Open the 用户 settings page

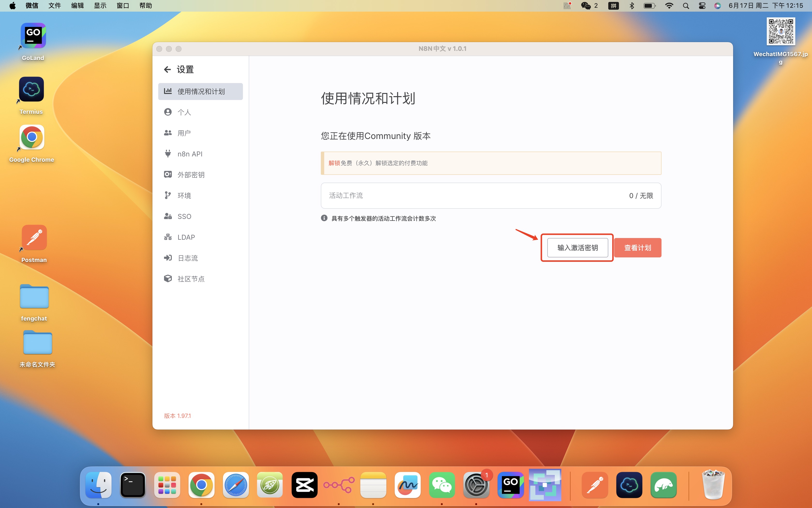(x=200, y=133)
